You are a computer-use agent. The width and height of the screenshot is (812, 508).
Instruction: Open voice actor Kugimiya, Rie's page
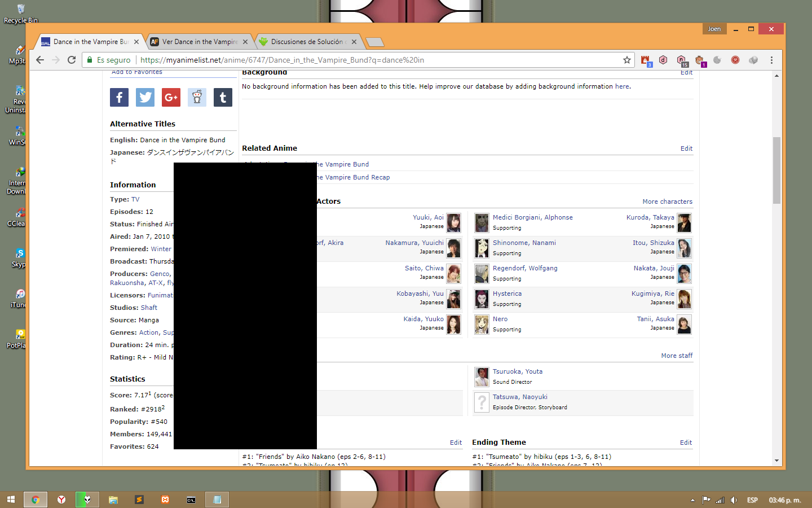coord(653,294)
